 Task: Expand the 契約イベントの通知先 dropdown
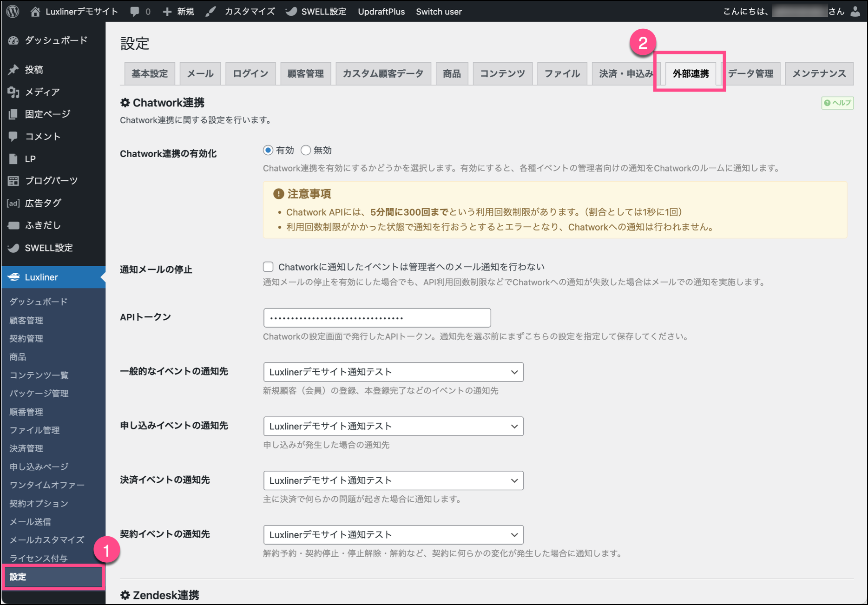click(x=393, y=535)
